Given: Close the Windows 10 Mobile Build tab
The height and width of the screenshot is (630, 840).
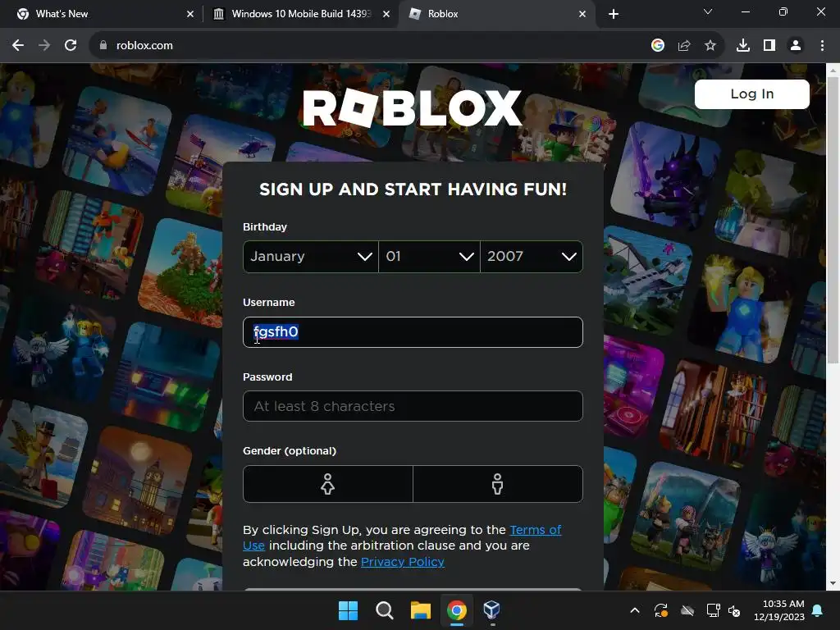Looking at the screenshot, I should (x=386, y=14).
